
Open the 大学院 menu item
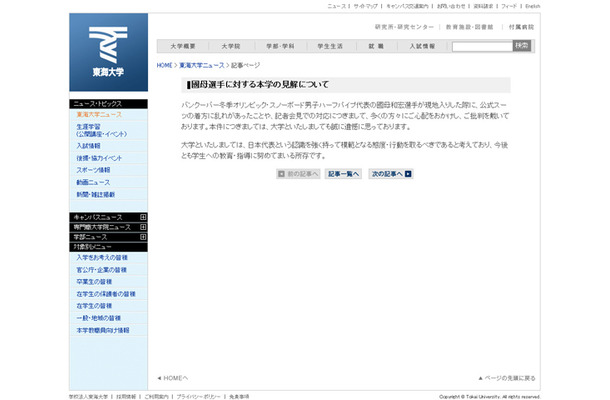231,46
